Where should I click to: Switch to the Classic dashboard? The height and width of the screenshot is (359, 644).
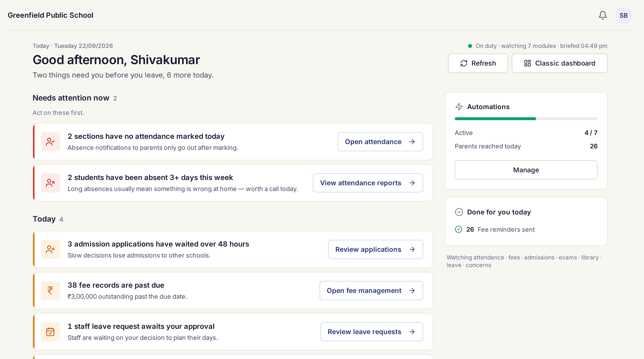point(559,63)
